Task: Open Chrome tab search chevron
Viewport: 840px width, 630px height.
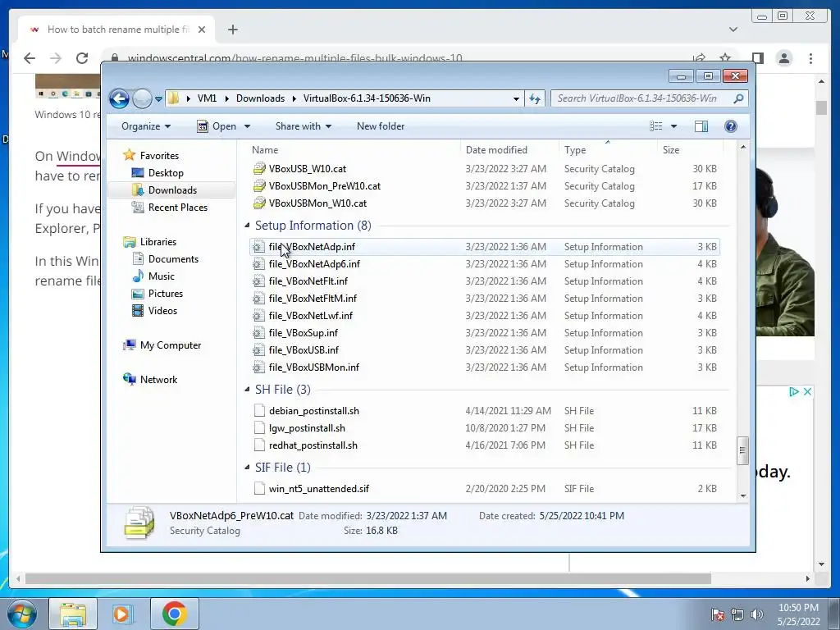Action: point(733,30)
